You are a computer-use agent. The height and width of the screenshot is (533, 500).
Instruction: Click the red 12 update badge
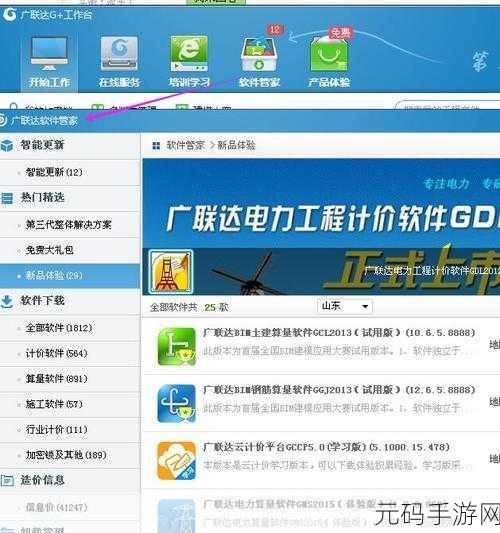(275, 30)
